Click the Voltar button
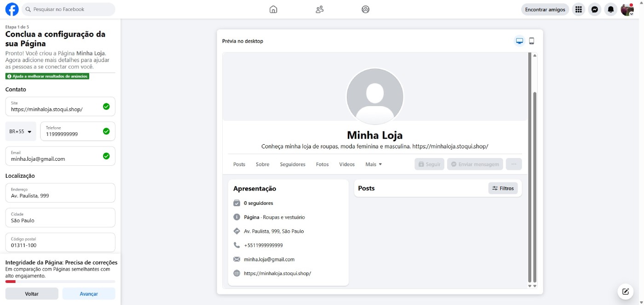 [x=32, y=294]
